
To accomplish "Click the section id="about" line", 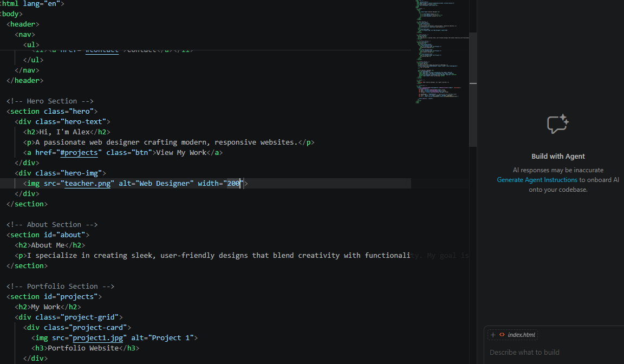I will [x=48, y=235].
